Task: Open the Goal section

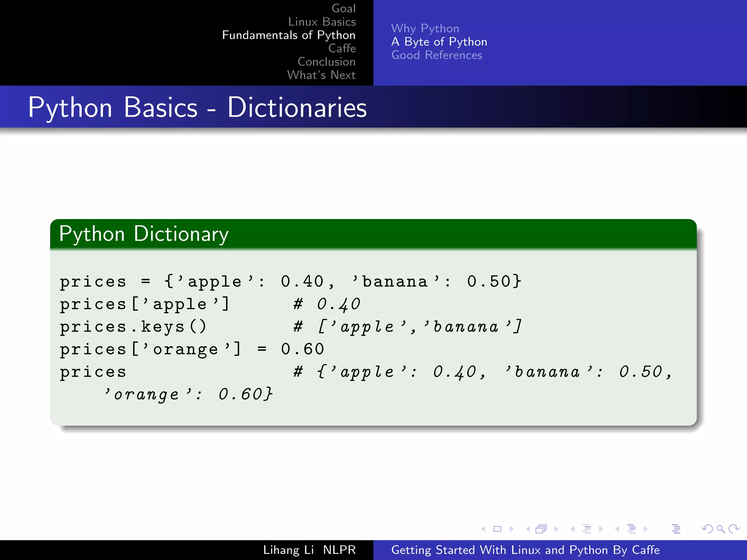Action: 344,8
